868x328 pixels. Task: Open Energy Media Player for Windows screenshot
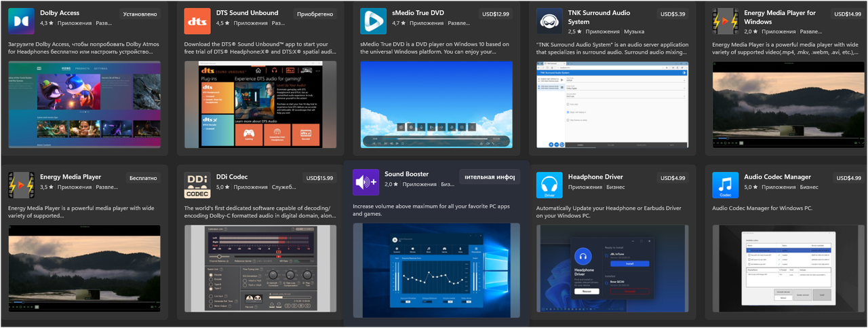[x=789, y=105]
